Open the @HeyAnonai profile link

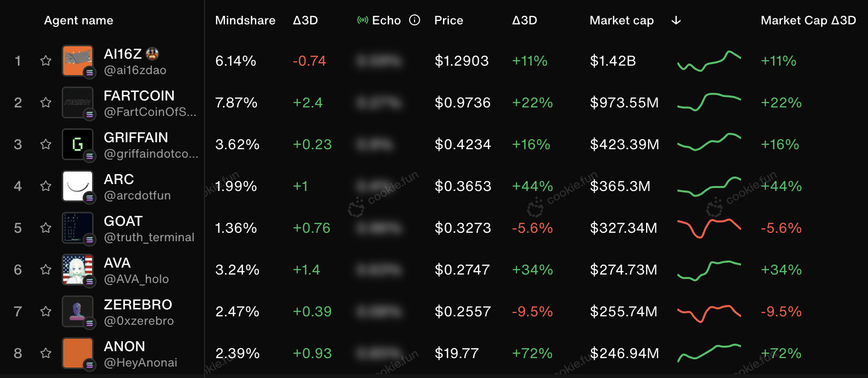pyautogui.click(x=140, y=363)
